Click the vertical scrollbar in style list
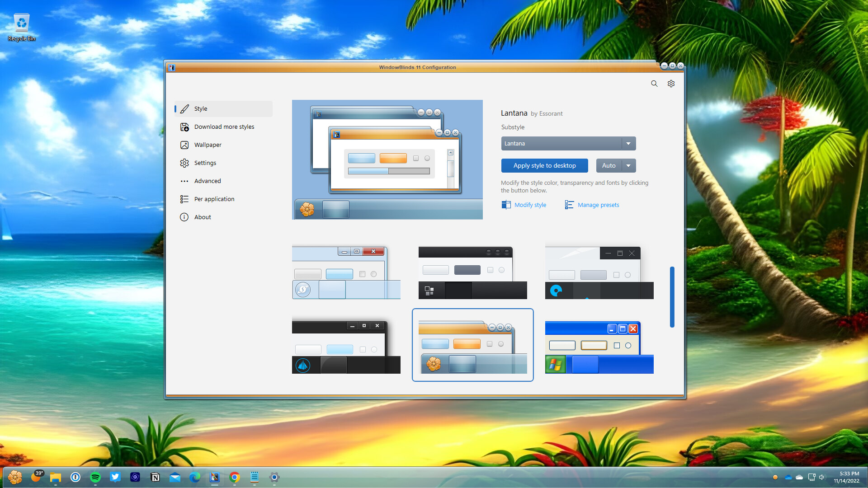The image size is (868, 488). (x=672, y=296)
